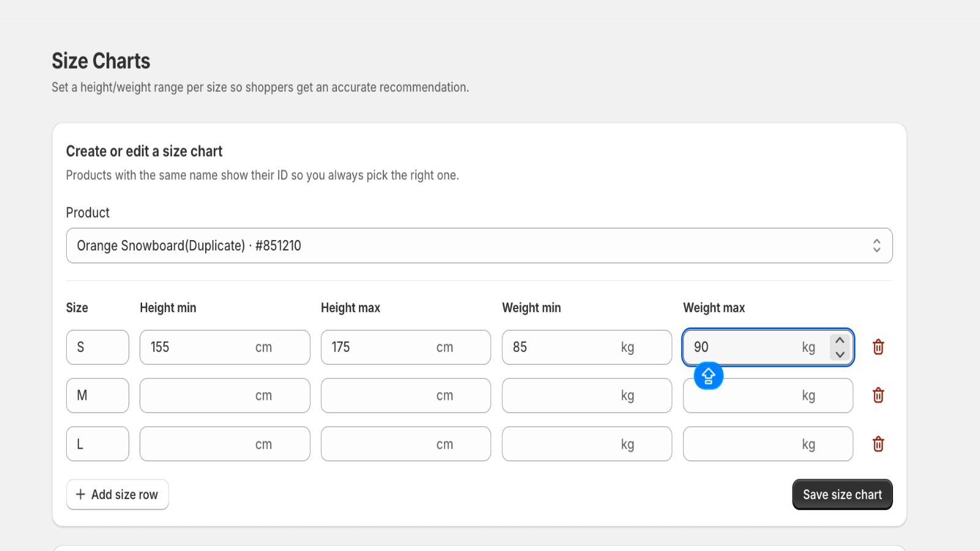The image size is (980, 551).
Task: Edit the M size name field
Action: pos(97,395)
